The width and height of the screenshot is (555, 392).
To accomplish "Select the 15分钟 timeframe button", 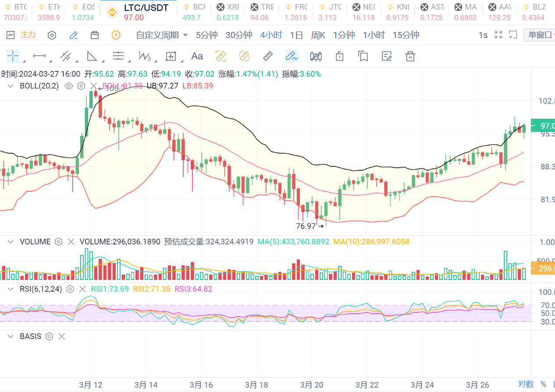I will coord(406,35).
